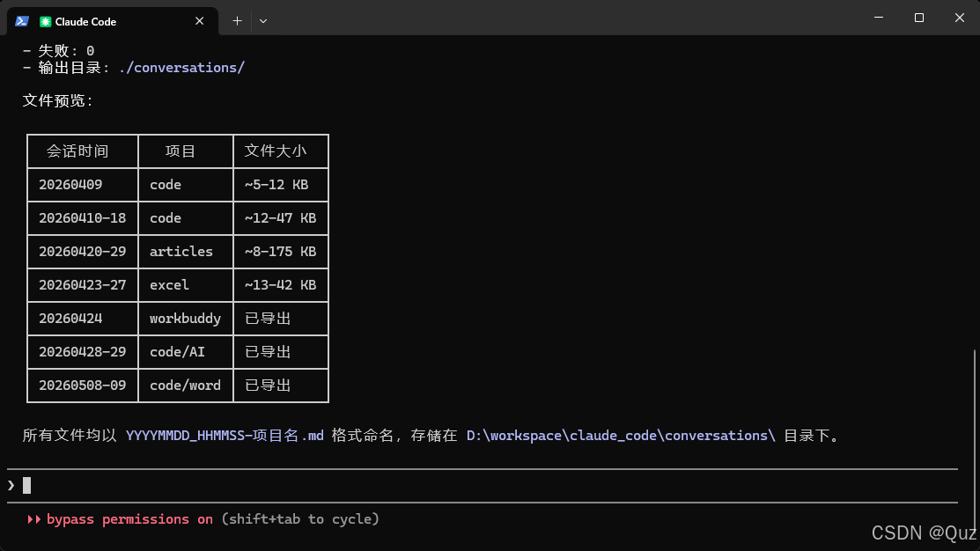Click the 20260423-27 date cell
Viewport: 980px width, 551px height.
pyautogui.click(x=83, y=285)
